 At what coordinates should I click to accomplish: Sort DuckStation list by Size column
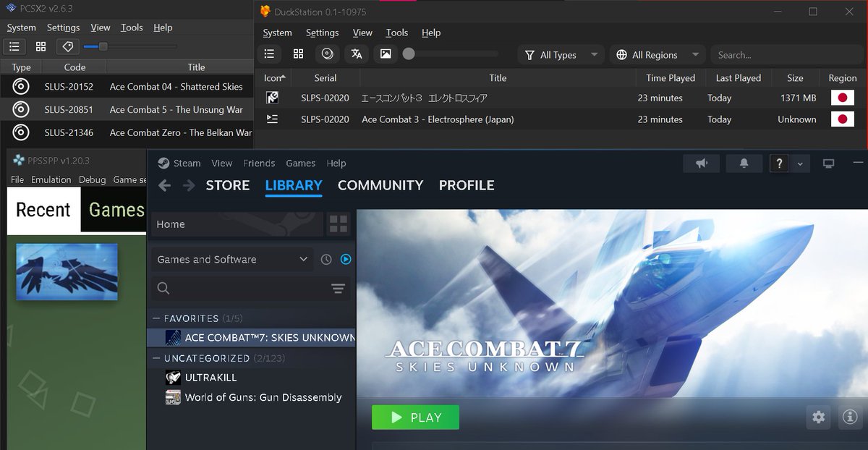tap(795, 77)
